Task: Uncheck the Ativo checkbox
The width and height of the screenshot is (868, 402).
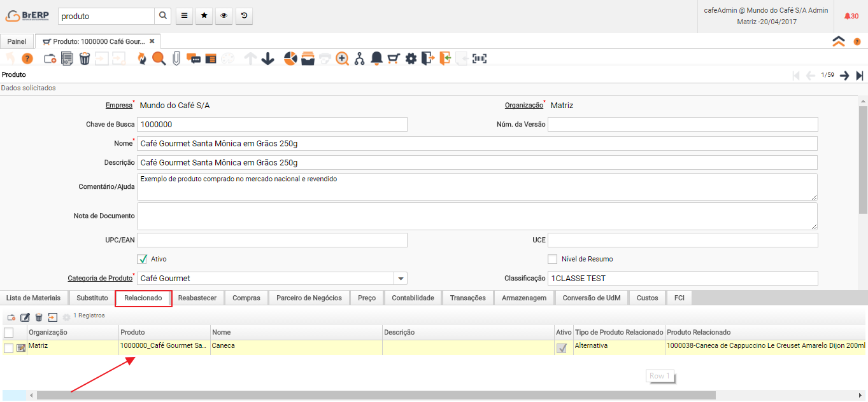Action: coord(142,259)
